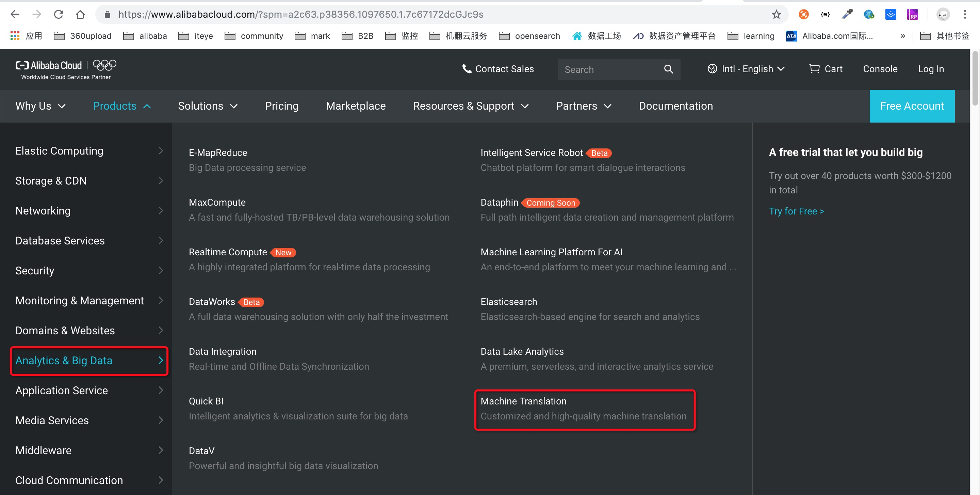Expand the Solutions menu
This screenshot has width=980, height=495.
click(x=208, y=106)
